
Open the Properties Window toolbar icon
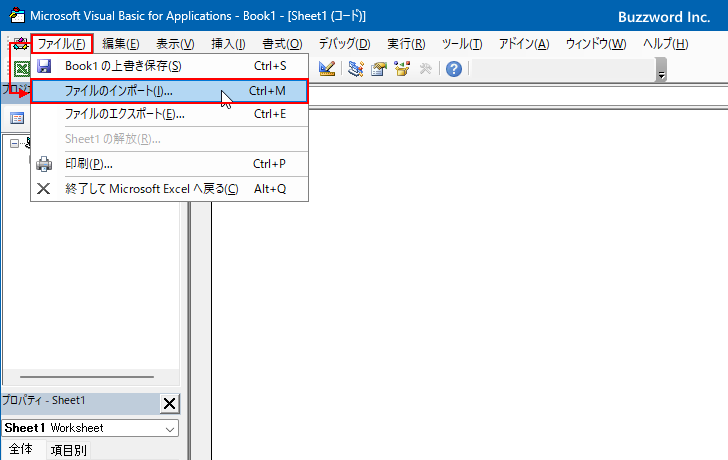coord(379,69)
